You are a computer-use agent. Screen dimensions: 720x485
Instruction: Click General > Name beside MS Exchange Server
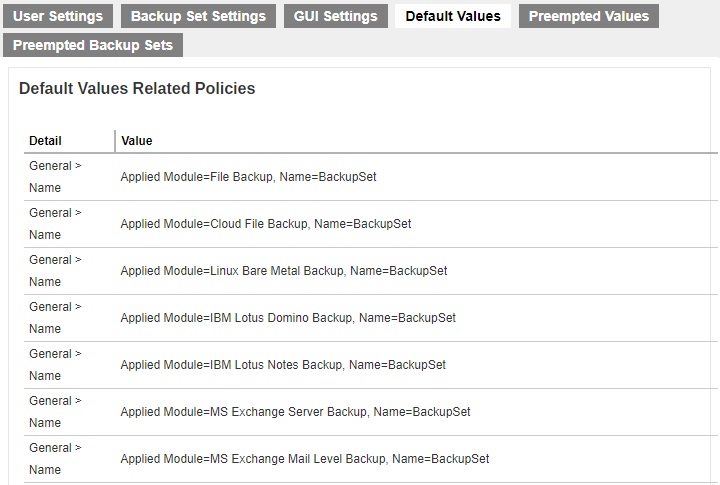(55, 412)
